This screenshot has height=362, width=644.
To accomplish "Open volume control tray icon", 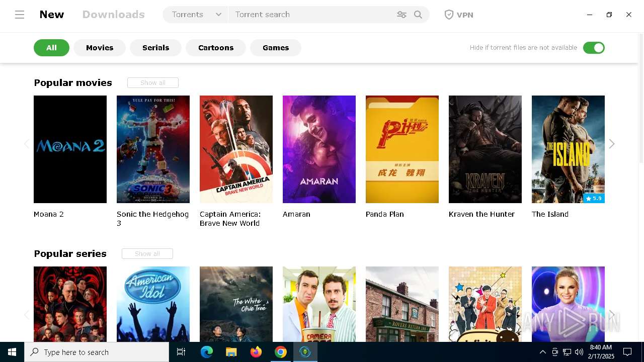I will click(x=579, y=352).
